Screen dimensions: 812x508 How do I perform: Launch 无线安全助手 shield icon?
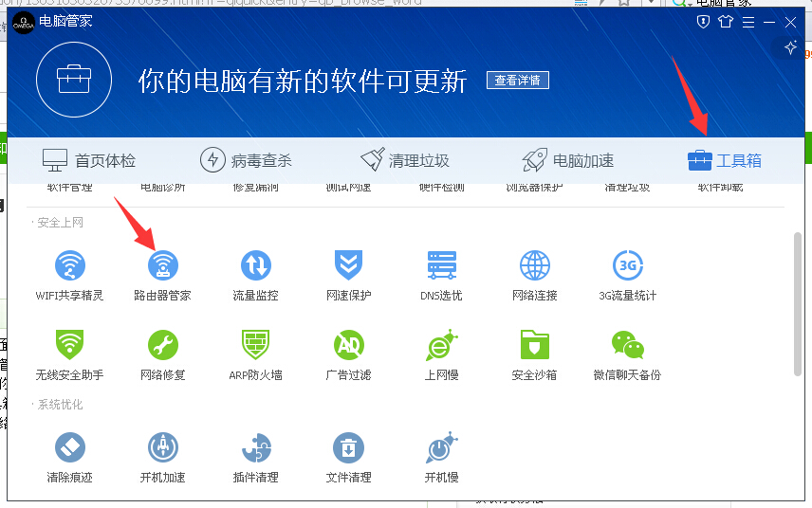(70, 345)
